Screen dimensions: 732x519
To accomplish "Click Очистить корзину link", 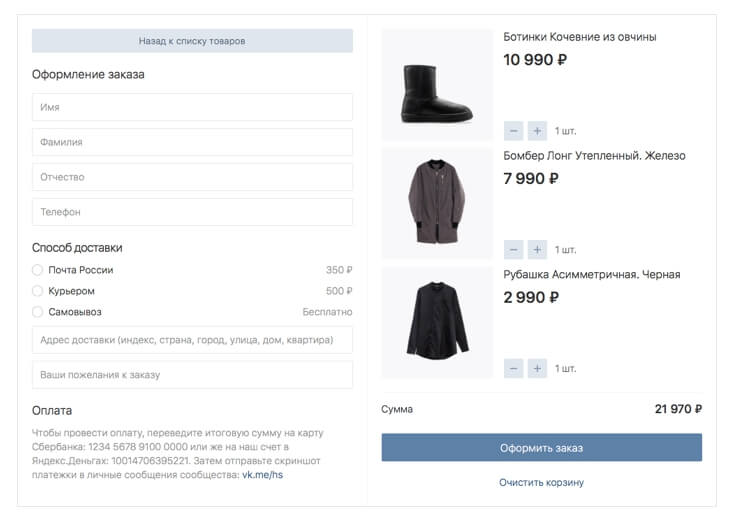I will point(541,482).
